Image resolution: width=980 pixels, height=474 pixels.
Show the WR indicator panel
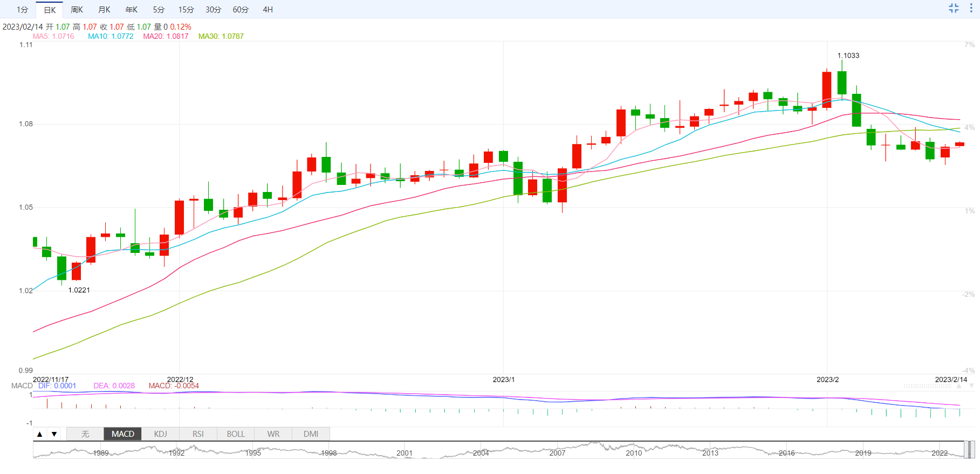[273, 434]
